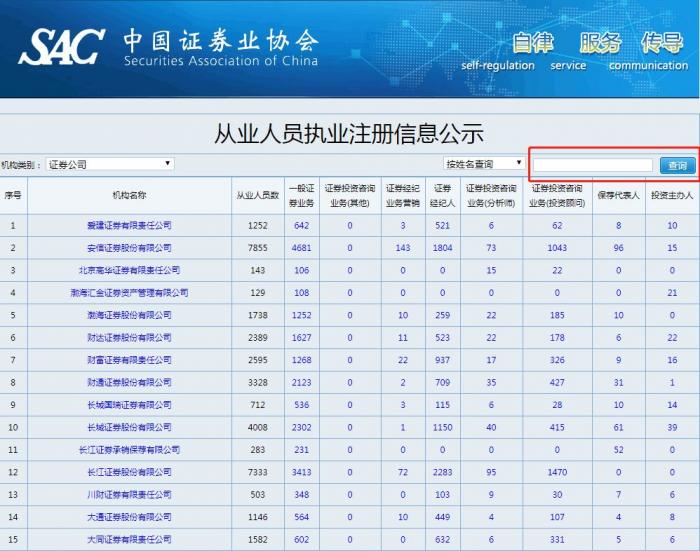700x551 pixels.
Task: Open 大同证券有限责任公司 link
Action: 129,540
